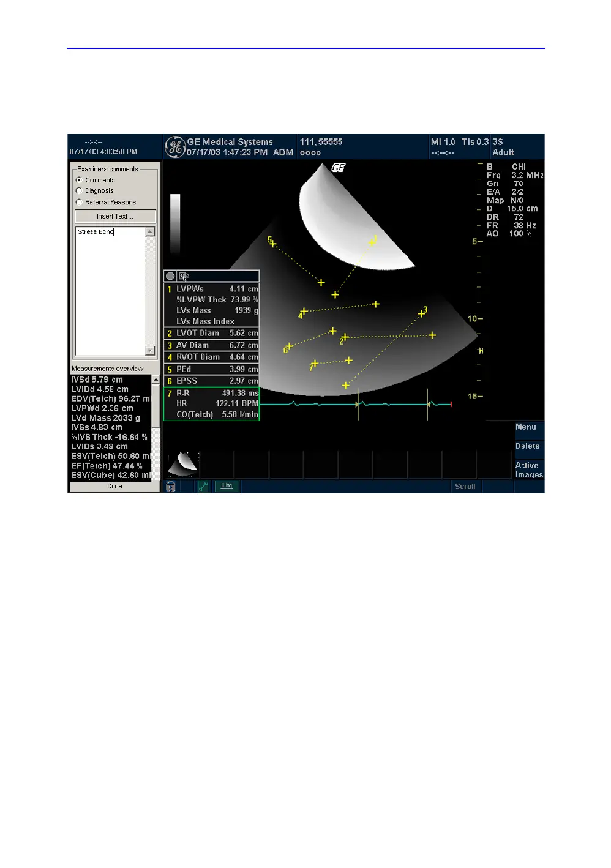Viewport: 611px width, 868px height.
Task: Click the small GE probe orientation marker
Action: 339,167
